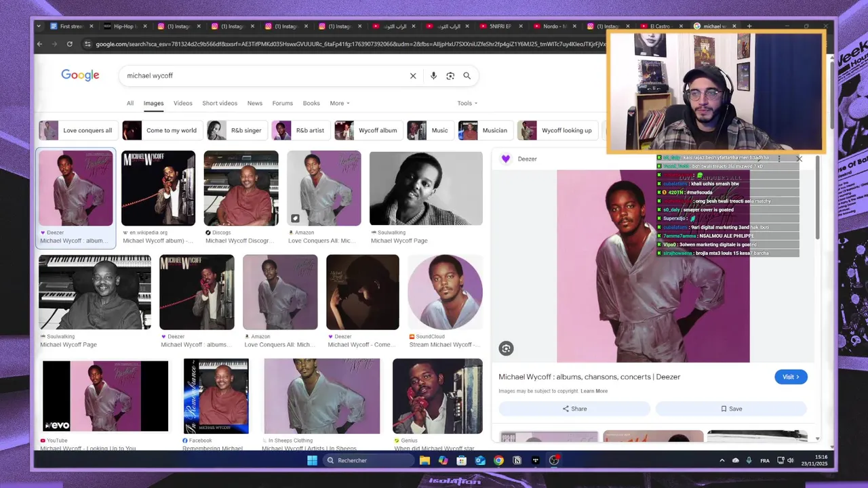
Task: Open Chrome tab search dropdown arrow
Action: [x=39, y=26]
